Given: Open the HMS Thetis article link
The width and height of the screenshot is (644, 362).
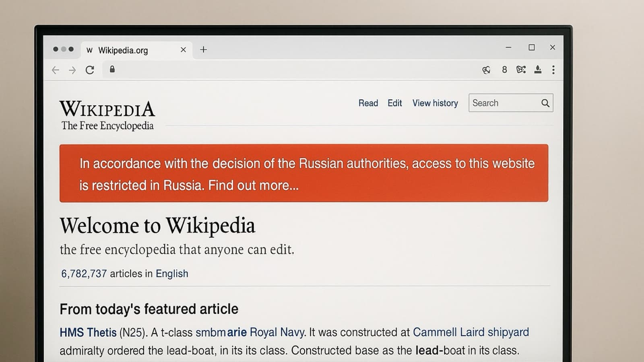Looking at the screenshot, I should 88,332.
